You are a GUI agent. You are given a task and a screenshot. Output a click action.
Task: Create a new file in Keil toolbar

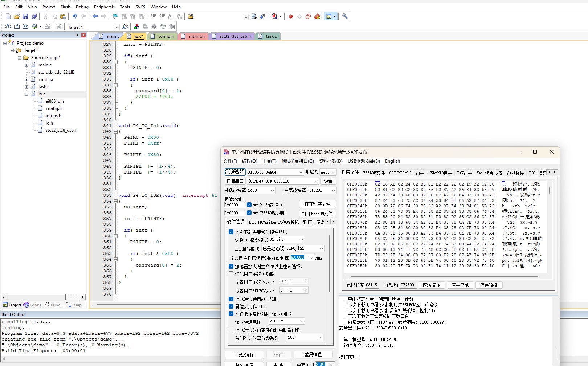[x=8, y=16]
